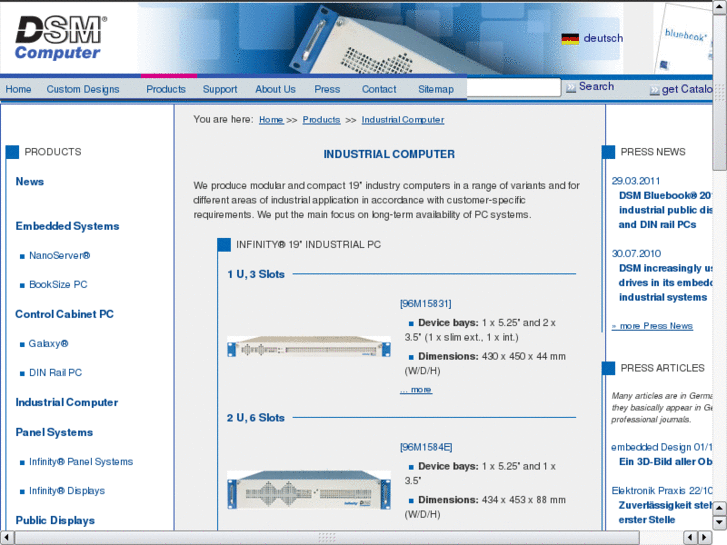Viewport: 727px width, 545px height.
Task: Open Zuverlässigkeit steht article link
Action: (x=665, y=512)
